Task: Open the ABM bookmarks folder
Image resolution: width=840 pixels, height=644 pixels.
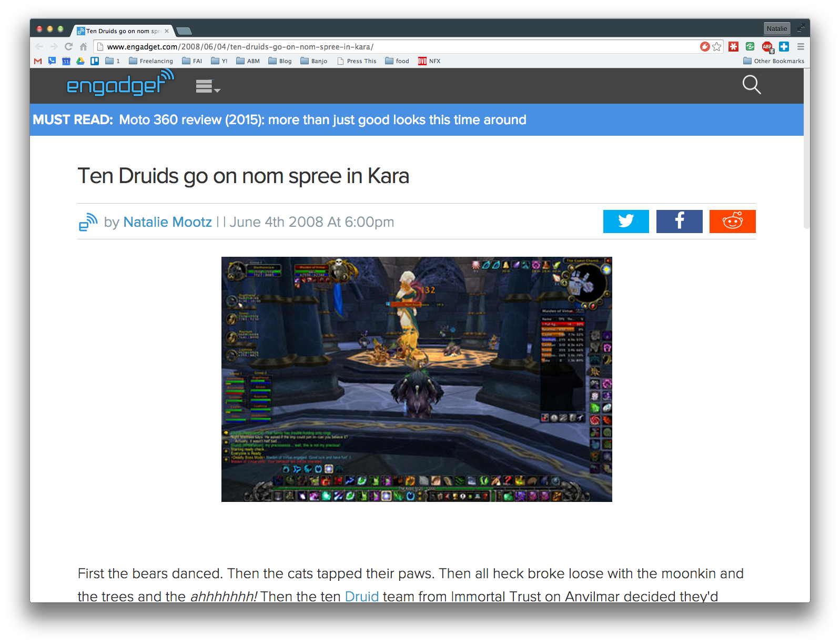Action: [248, 61]
